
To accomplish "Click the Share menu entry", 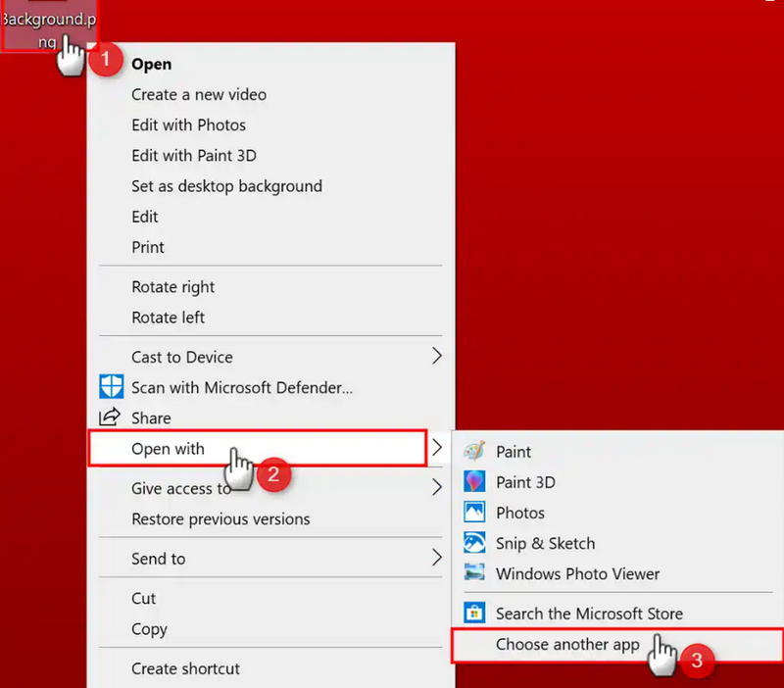I will (270, 418).
